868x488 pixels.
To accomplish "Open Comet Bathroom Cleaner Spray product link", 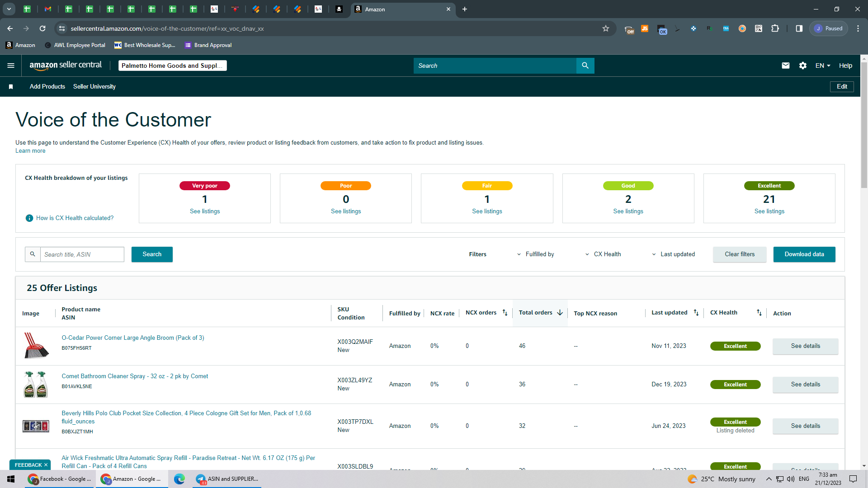I will click(135, 376).
